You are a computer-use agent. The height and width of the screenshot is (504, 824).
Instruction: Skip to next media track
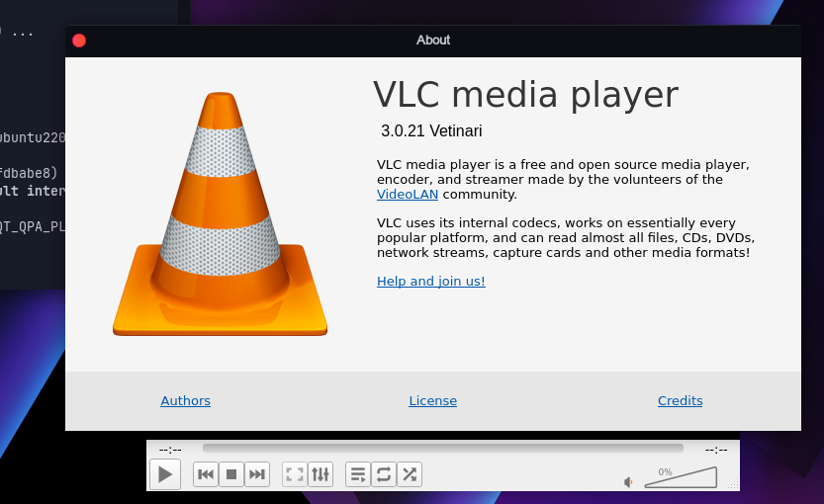[x=257, y=474]
